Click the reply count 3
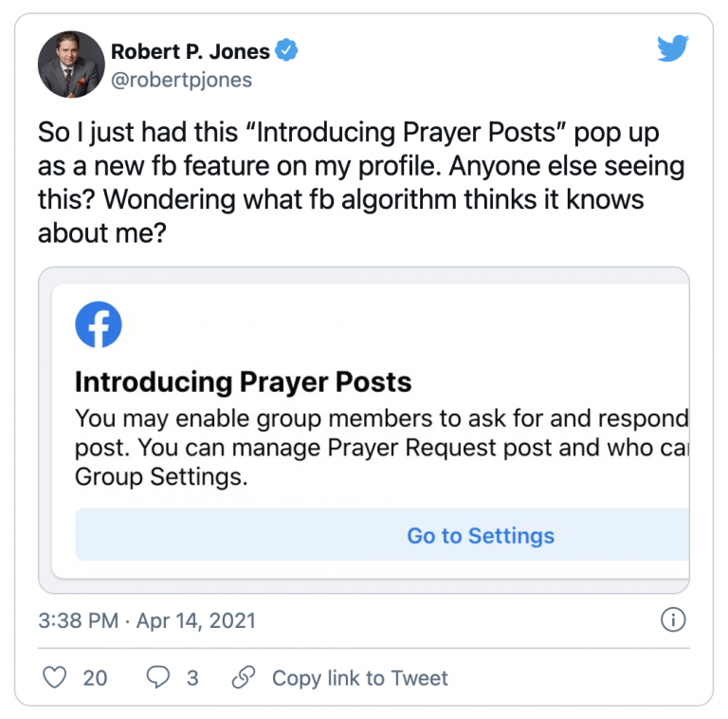Image resolution: width=728 pixels, height=719 pixels. click(192, 678)
